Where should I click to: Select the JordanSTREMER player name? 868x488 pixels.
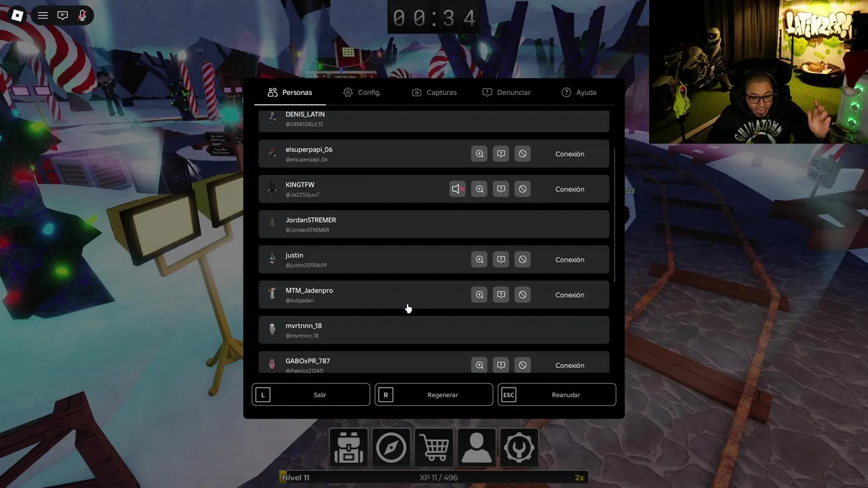tap(311, 220)
